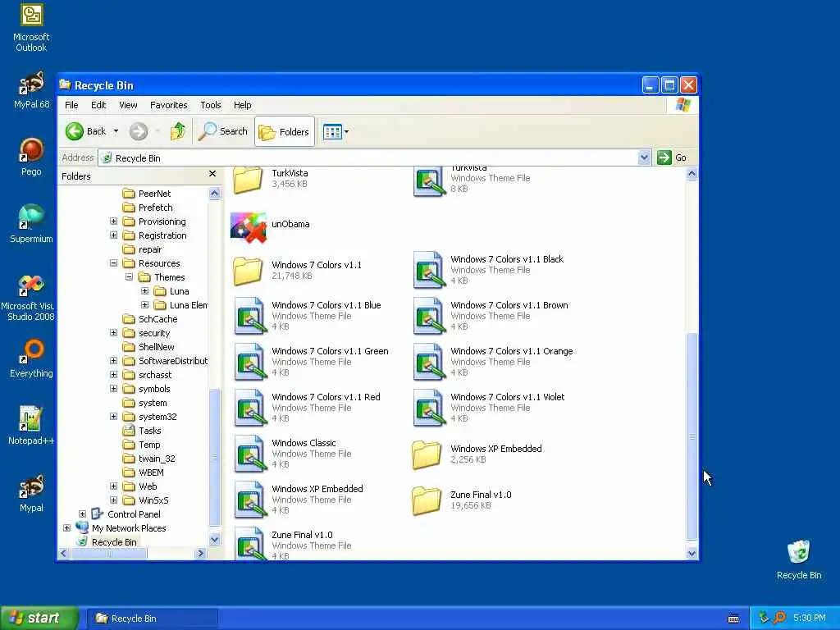The width and height of the screenshot is (840, 630).
Task: Open Pego desktop shortcut
Action: tap(31, 157)
